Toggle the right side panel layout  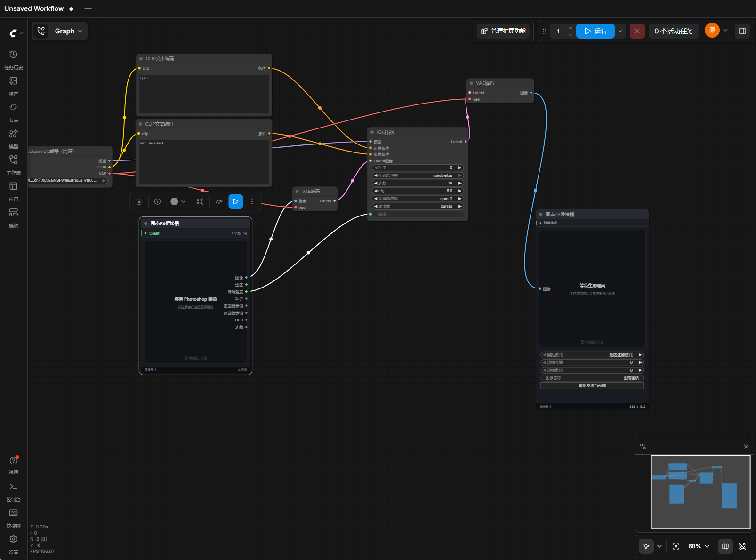[x=742, y=31]
